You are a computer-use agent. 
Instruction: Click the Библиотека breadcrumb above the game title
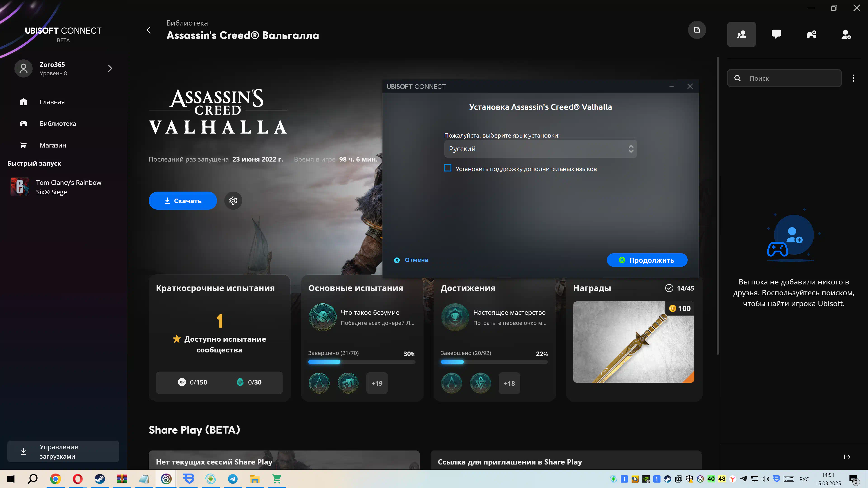point(187,23)
